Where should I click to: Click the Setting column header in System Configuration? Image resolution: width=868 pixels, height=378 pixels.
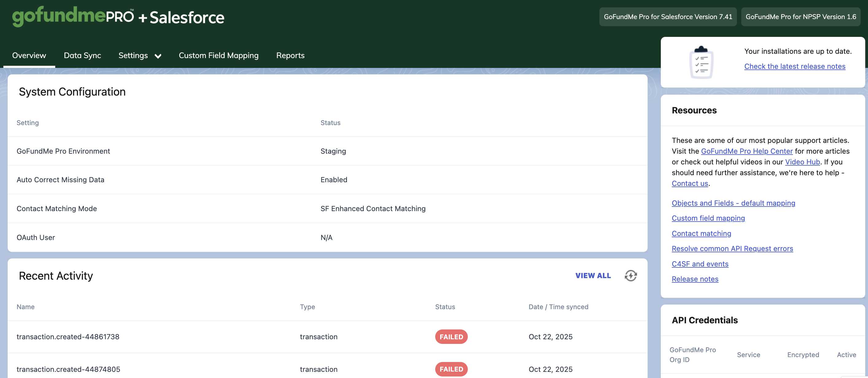28,123
